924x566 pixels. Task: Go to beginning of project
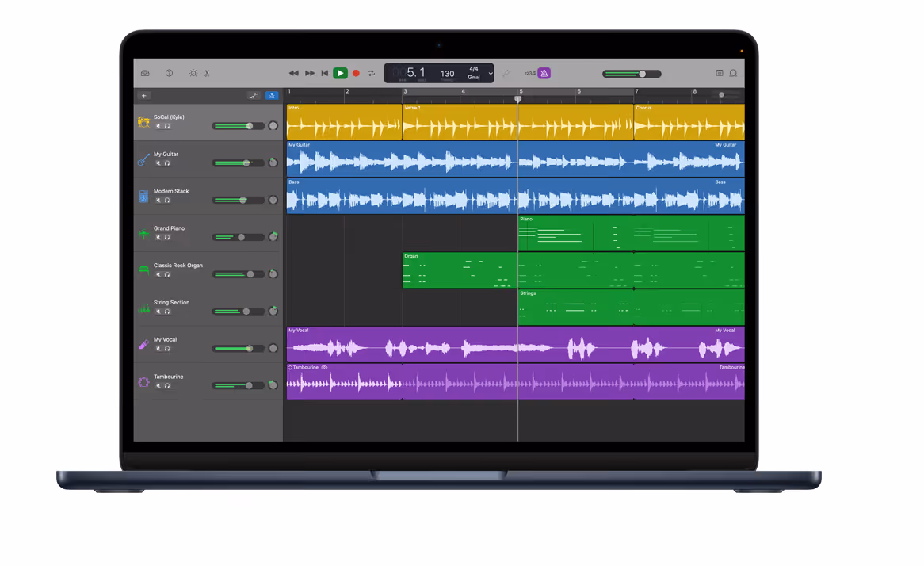324,73
